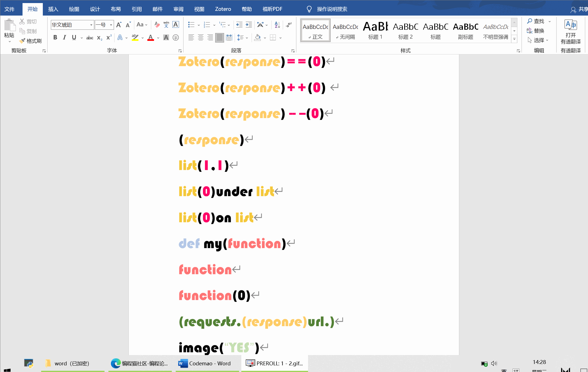The image size is (588, 372).
Task: Switch to the Insert (插入) tab
Action: [x=53, y=9]
